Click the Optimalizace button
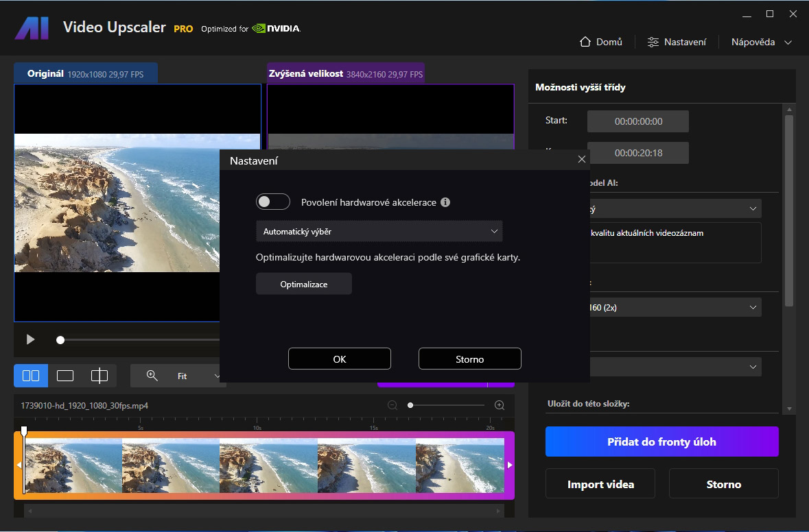The height and width of the screenshot is (532, 809). 304,284
